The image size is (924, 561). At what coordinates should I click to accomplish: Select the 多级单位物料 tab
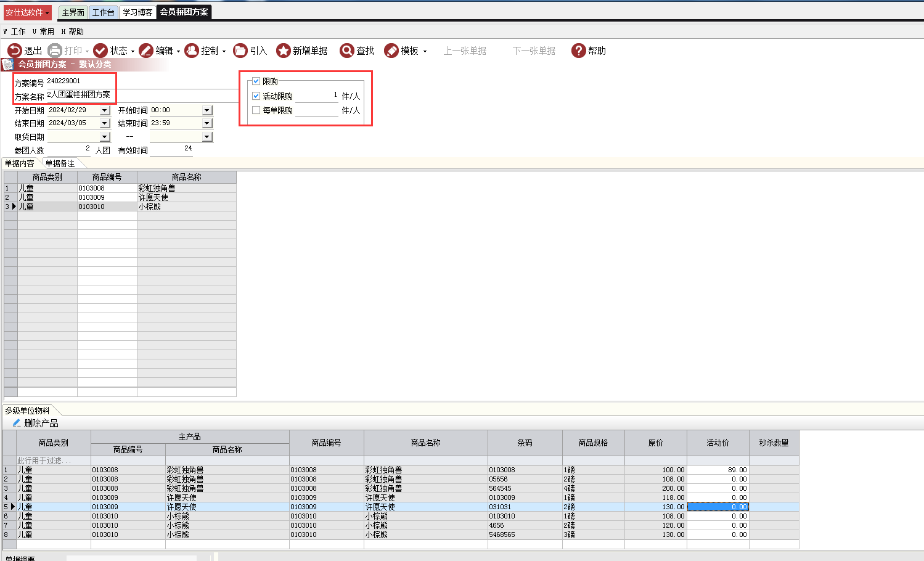[28, 411]
